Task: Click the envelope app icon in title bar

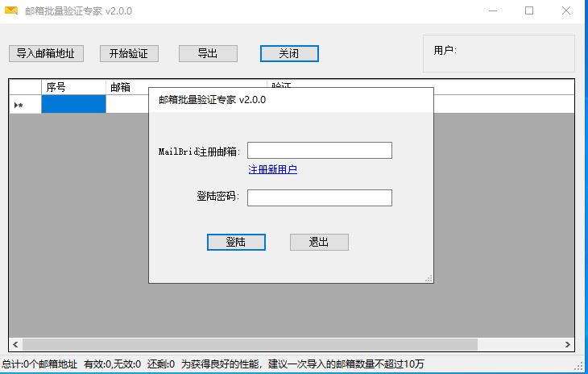Action: (11, 10)
